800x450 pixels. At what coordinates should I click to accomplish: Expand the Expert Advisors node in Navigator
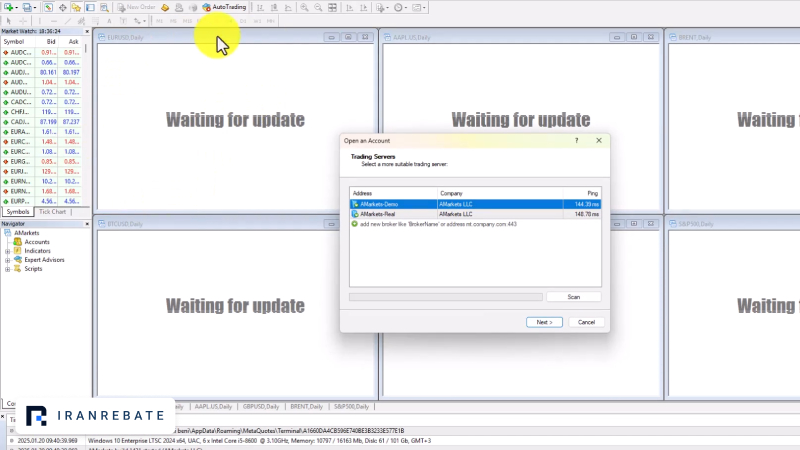tap(8, 260)
